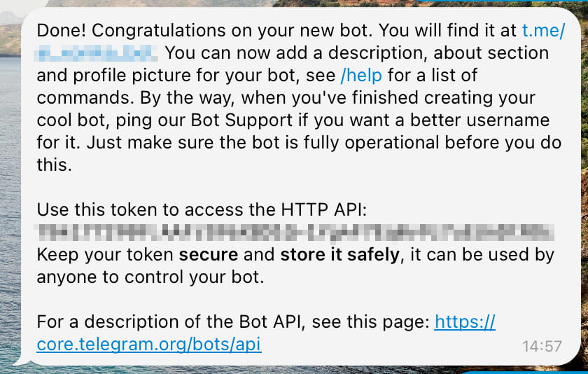
Task: Click "anyone to control your bot" text
Action: (x=150, y=277)
